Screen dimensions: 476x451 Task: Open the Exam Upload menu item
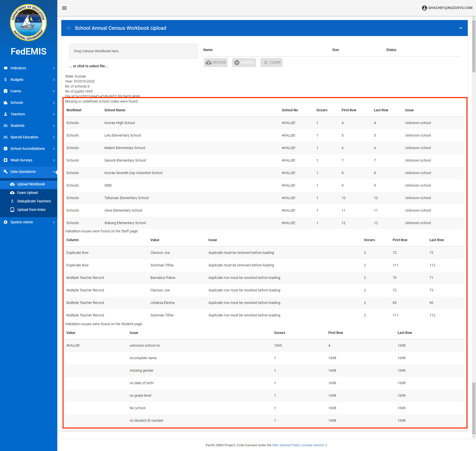pyautogui.click(x=28, y=193)
